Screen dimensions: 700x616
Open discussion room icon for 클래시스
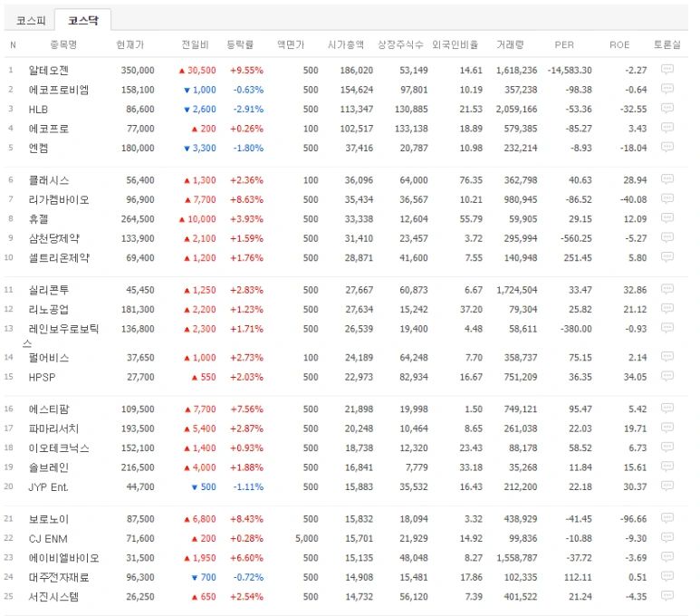(x=667, y=179)
